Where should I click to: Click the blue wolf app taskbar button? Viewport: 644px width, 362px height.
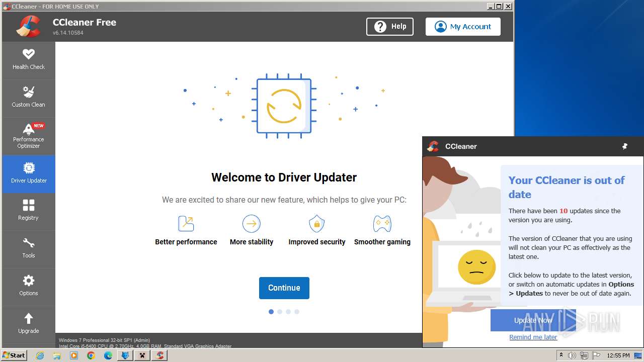[125, 355]
